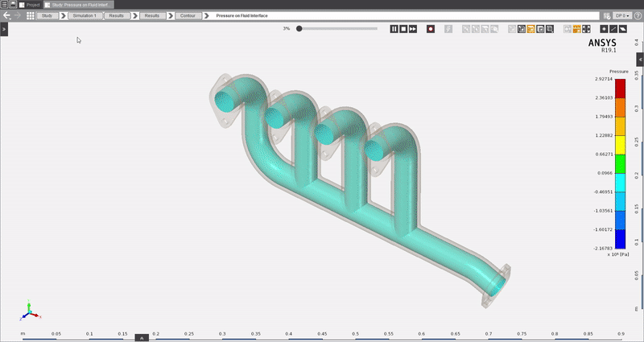The width and height of the screenshot is (644, 342).
Task: Click the legend maximum value 2.92714
Action: (603, 79)
